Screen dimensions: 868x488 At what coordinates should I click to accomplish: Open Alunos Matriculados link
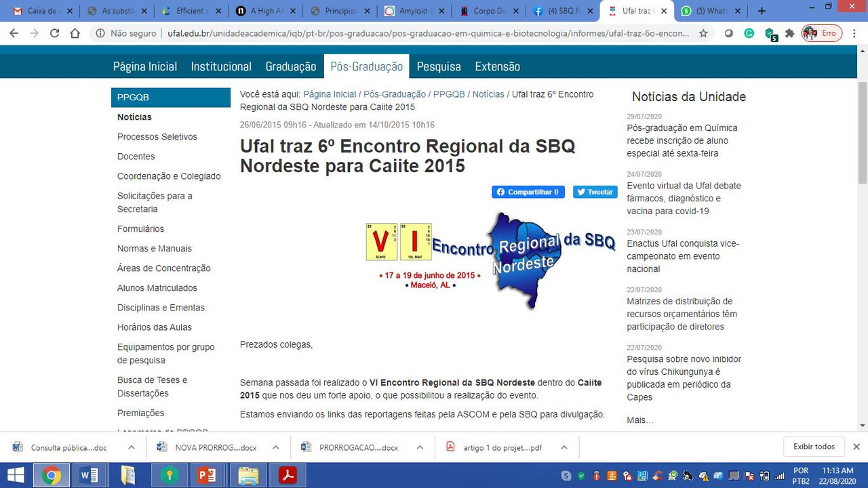[x=157, y=287]
